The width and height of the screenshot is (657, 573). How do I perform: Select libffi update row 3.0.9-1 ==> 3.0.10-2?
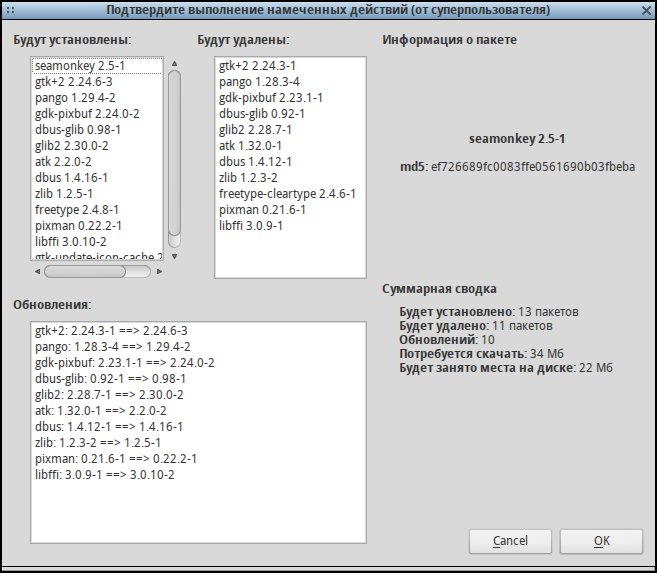click(x=198, y=475)
